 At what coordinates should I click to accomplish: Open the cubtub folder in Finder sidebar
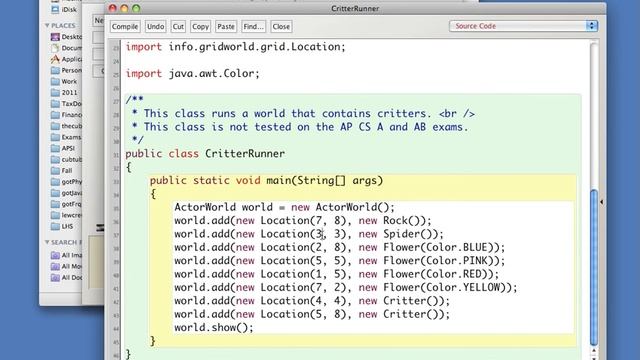pos(66,160)
